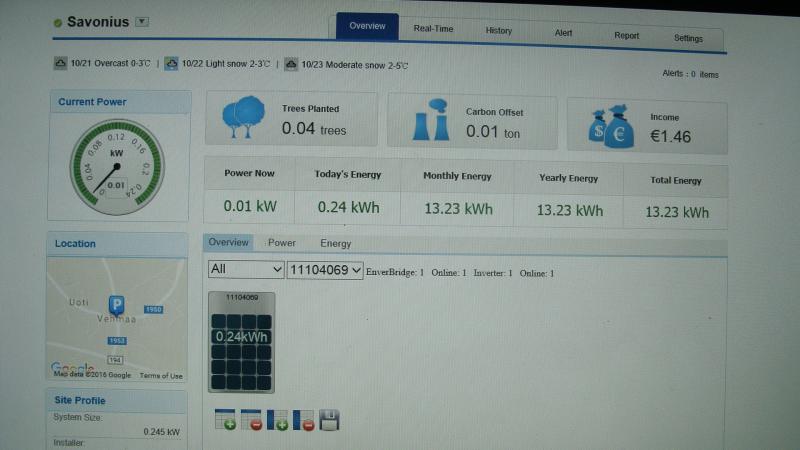Click the Income money bags icon

tap(611, 126)
